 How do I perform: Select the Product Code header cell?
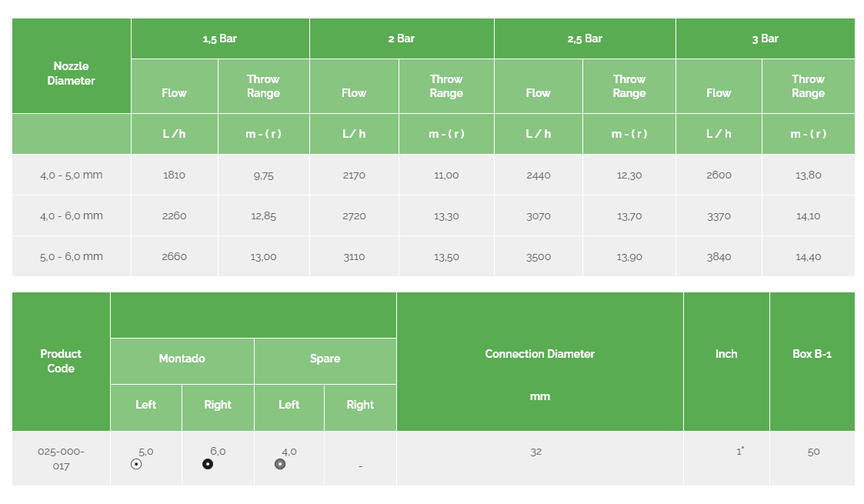point(61,362)
